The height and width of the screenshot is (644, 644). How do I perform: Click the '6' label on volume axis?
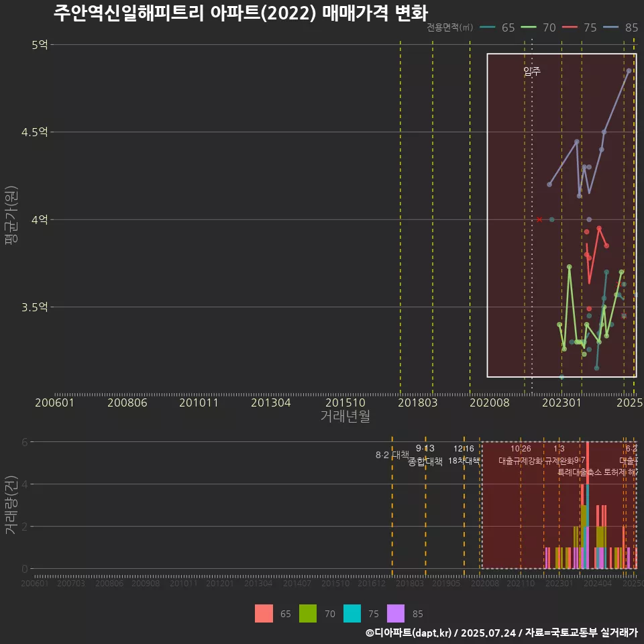(25, 442)
